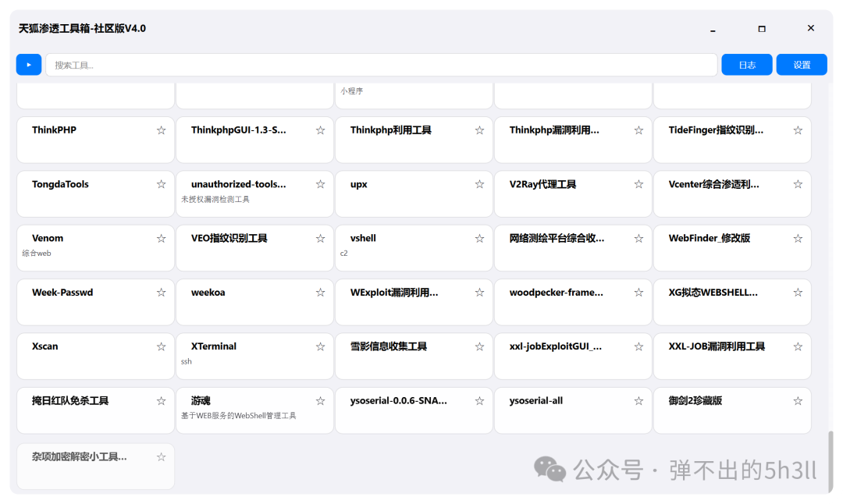The width and height of the screenshot is (843, 504).
Task: Open the TongdaTools card
Action: pos(96,194)
